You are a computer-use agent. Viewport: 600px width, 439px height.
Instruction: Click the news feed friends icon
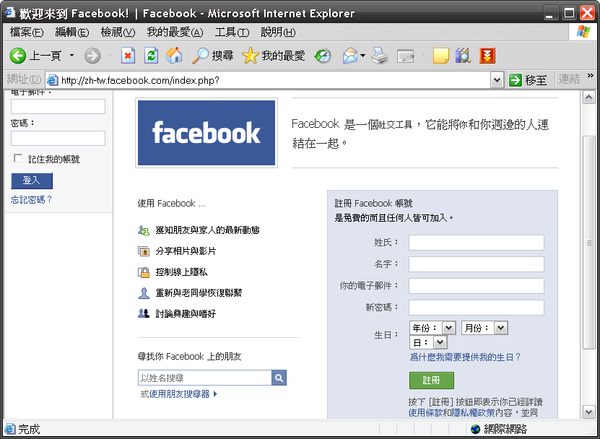tap(143, 230)
